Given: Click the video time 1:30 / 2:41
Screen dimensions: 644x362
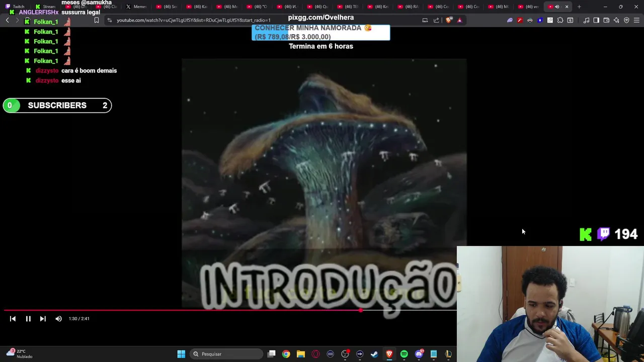Looking at the screenshot, I should click(79, 319).
